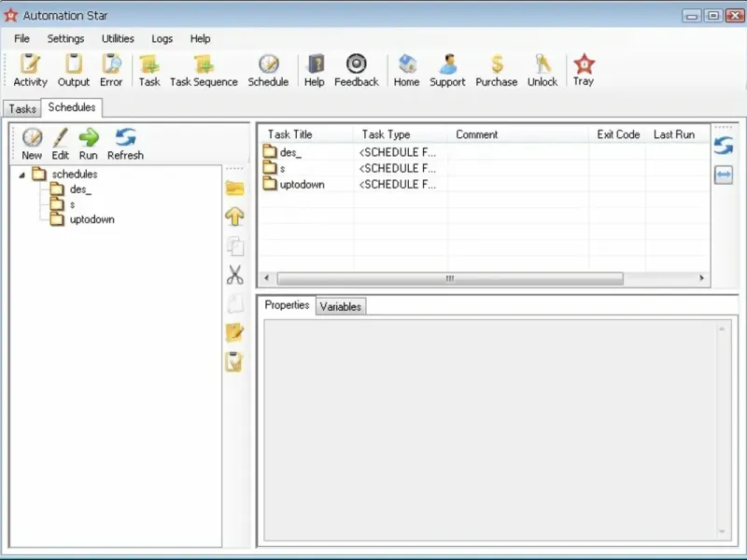This screenshot has height=560, width=747.
Task: Open the Help menu
Action: pos(200,38)
